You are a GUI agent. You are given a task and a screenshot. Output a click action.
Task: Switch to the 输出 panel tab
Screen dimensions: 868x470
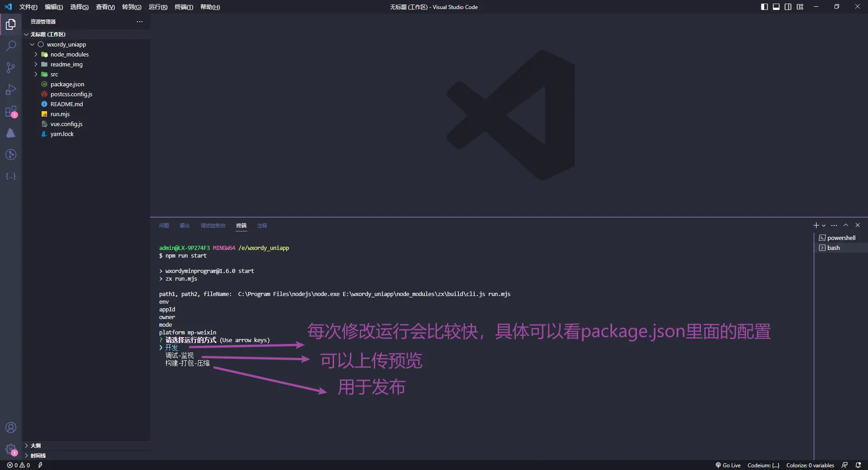185,226
